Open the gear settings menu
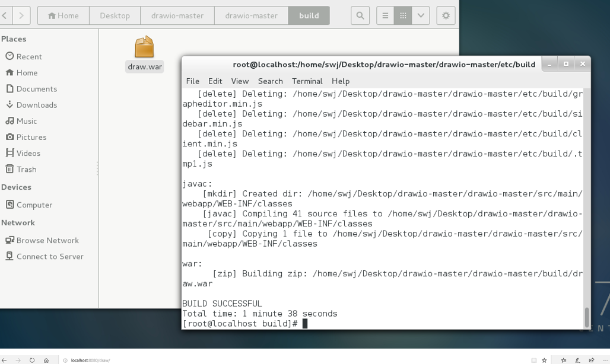610x364 pixels. click(x=446, y=15)
